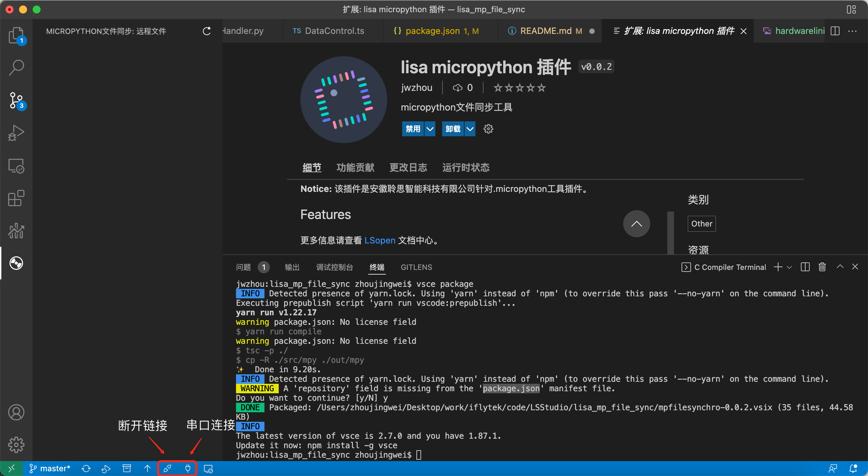
Task: Open the Extensions view
Action: coord(16,198)
